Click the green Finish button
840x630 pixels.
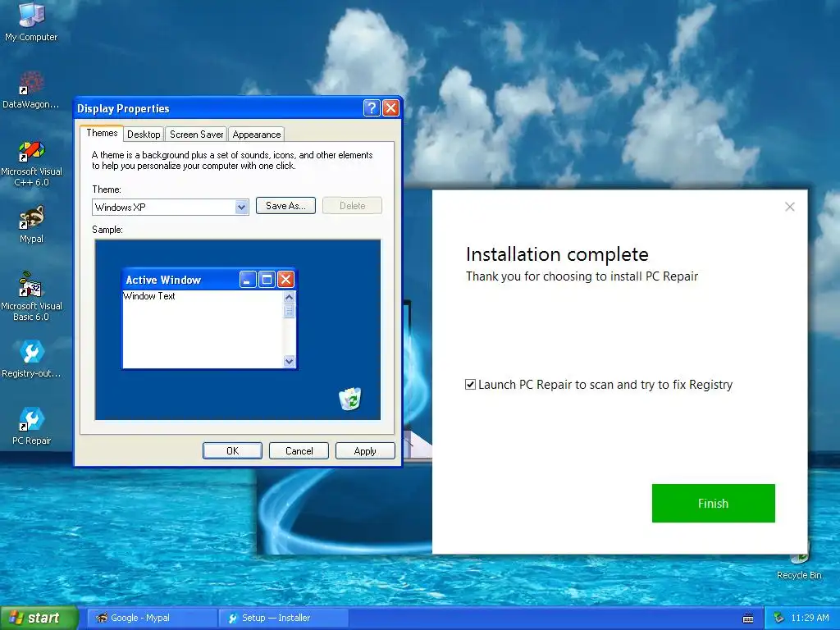point(713,503)
